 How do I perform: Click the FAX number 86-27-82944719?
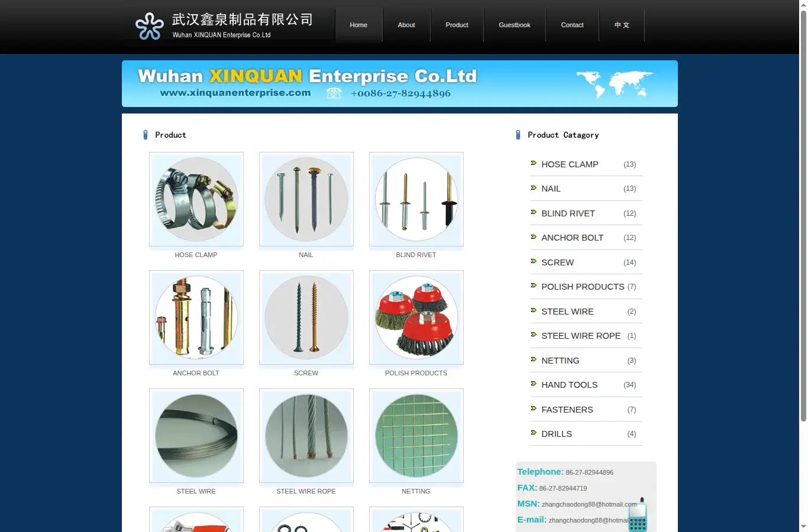click(563, 488)
